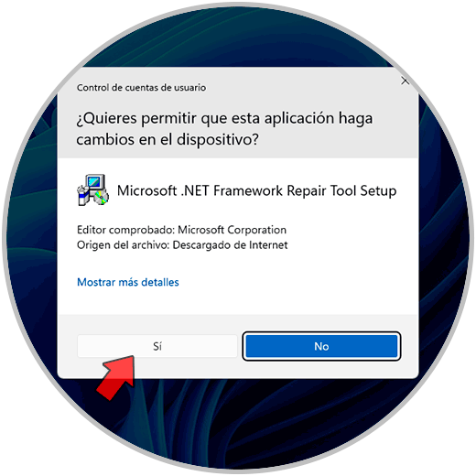Open the Mostrar más detalles link

click(x=128, y=282)
